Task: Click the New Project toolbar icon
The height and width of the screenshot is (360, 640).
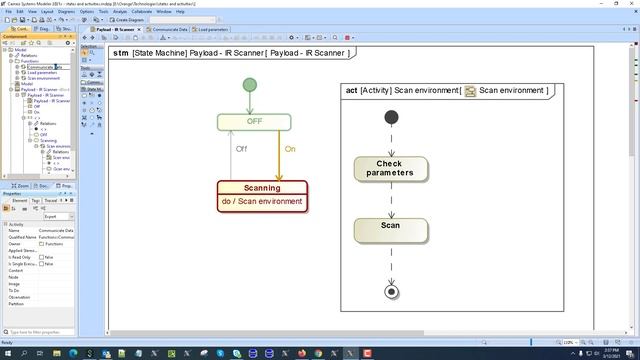Action: (x=7, y=20)
